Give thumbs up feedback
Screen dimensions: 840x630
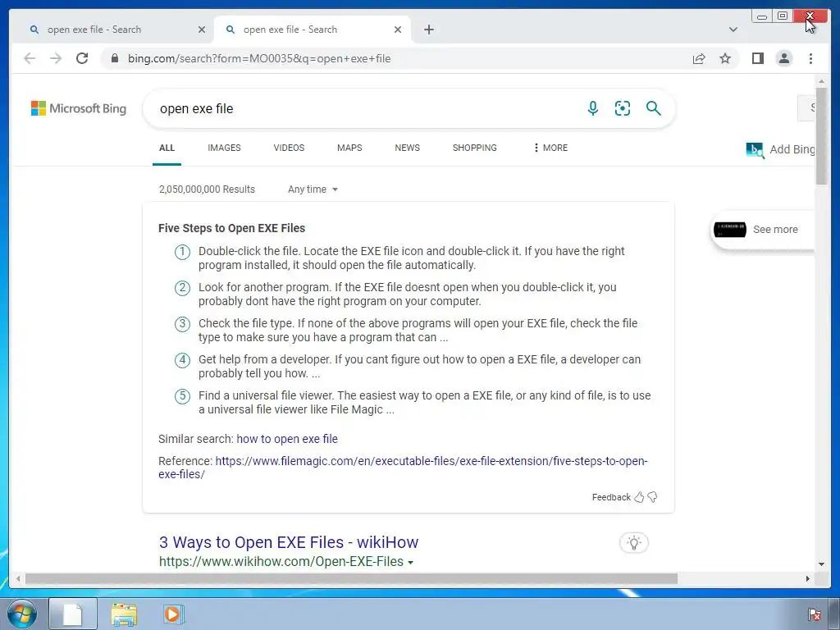pos(639,497)
